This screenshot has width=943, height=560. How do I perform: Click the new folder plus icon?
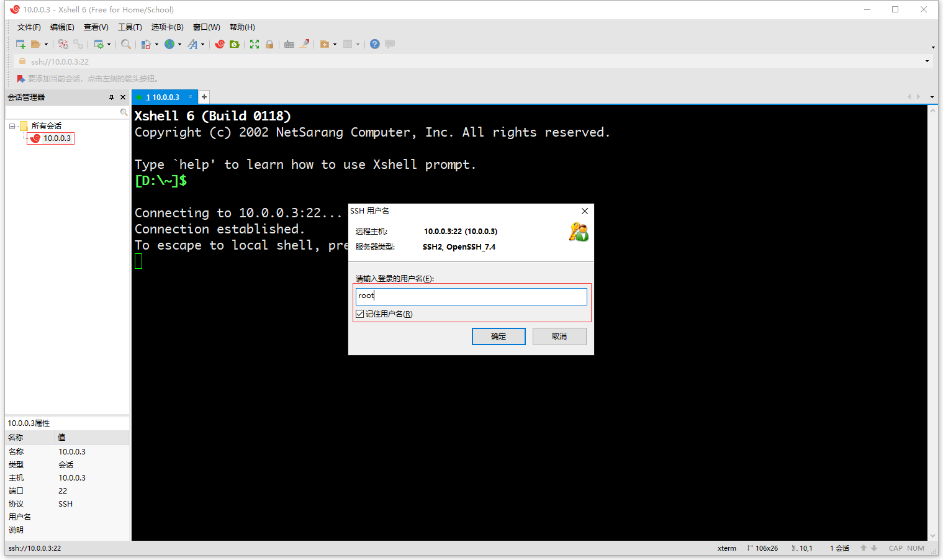(x=324, y=44)
